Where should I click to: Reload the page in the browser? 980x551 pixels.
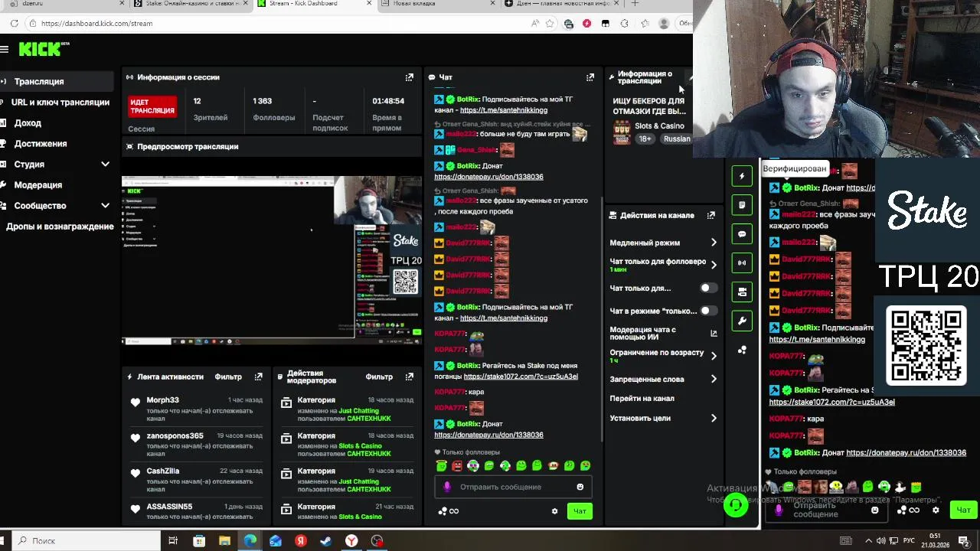(15, 24)
